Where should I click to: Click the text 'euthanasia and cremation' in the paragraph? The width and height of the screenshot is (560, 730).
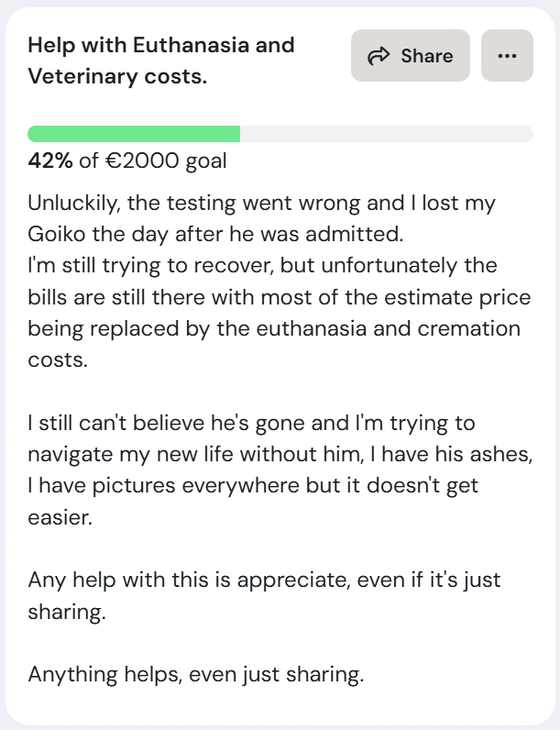(406, 327)
